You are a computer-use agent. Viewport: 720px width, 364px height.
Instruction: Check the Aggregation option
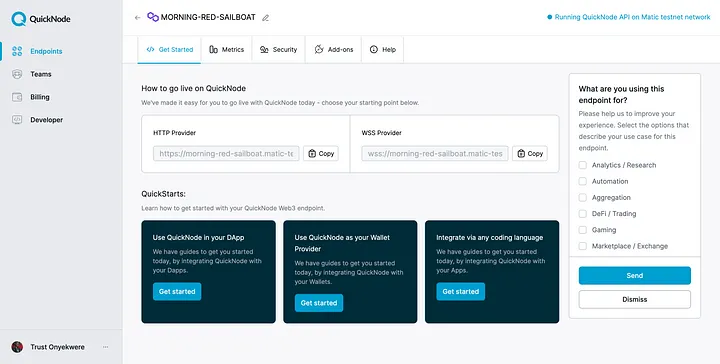point(583,197)
